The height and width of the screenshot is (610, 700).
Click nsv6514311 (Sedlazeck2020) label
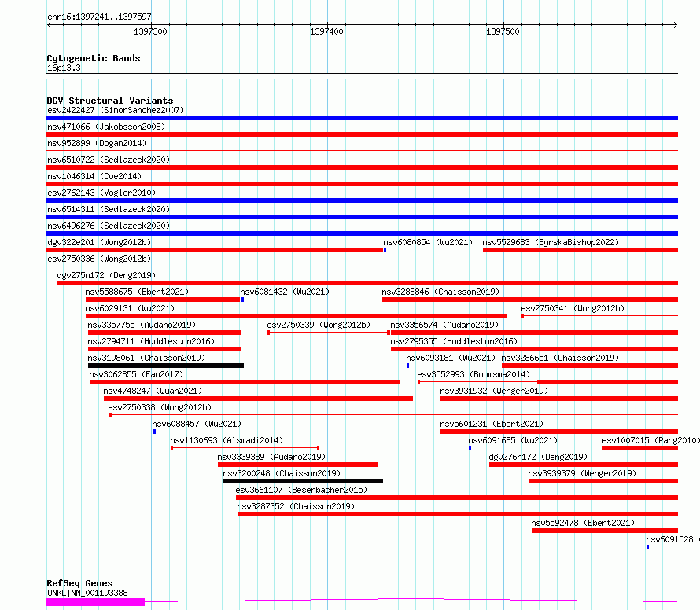pyautogui.click(x=109, y=209)
